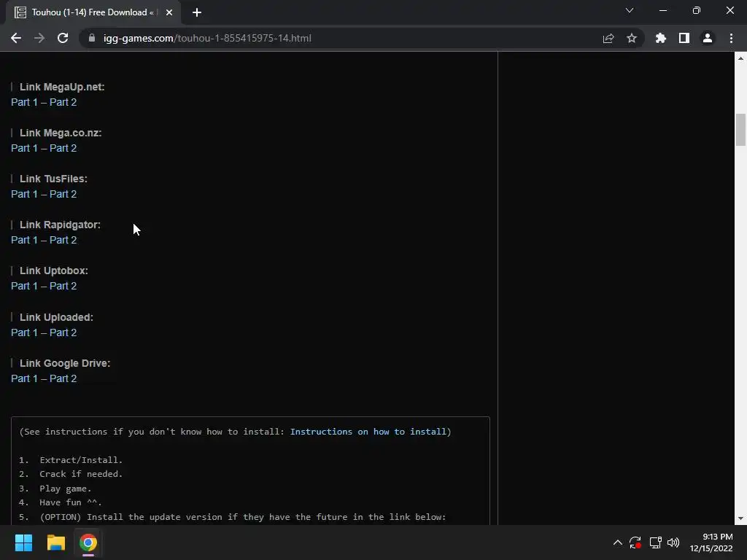Click the '1. Extract/Install.' step
Image resolution: width=747 pixels, height=560 pixels.
coord(71,460)
